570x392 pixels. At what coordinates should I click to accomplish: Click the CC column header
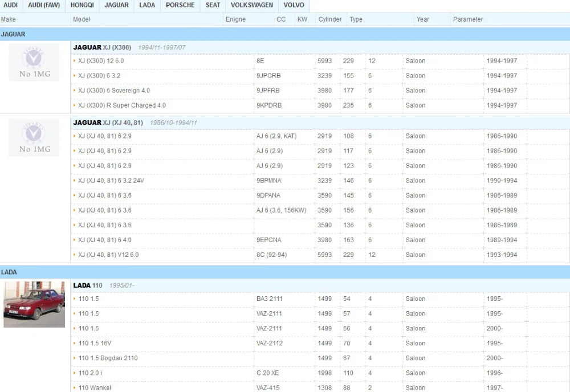281,19
